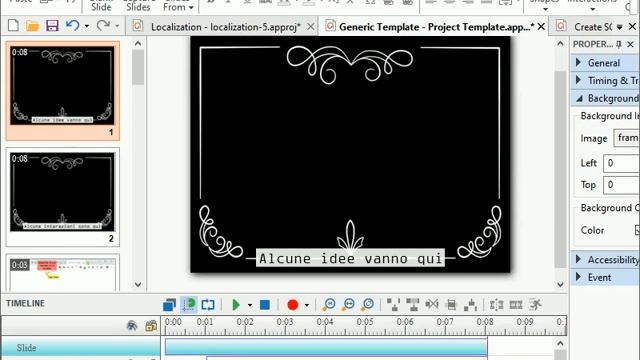Open a project with the folder icon

(x=32, y=26)
